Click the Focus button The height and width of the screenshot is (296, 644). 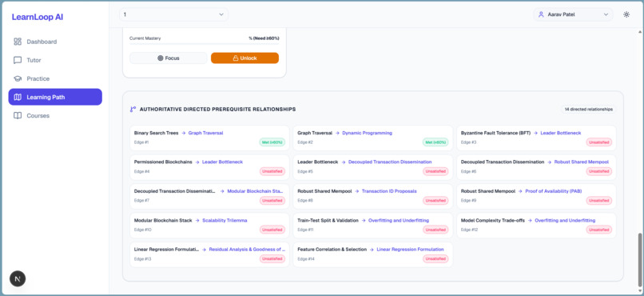169,58
